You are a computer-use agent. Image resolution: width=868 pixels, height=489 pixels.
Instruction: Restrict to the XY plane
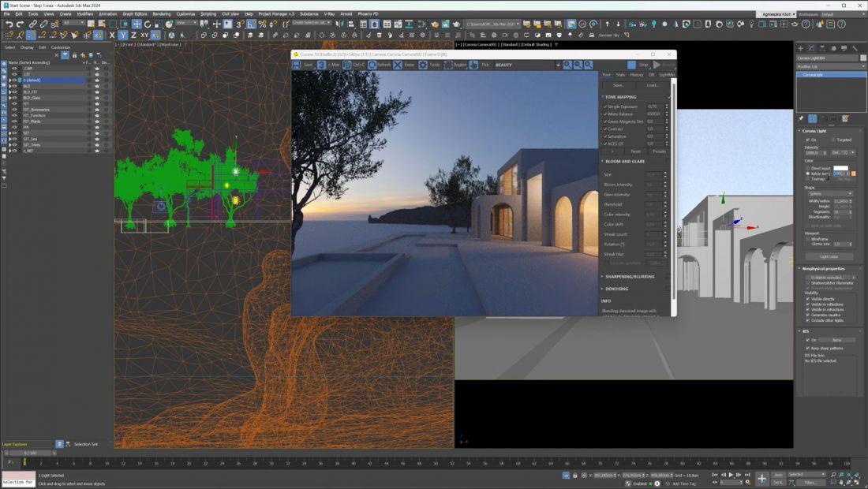(x=144, y=35)
